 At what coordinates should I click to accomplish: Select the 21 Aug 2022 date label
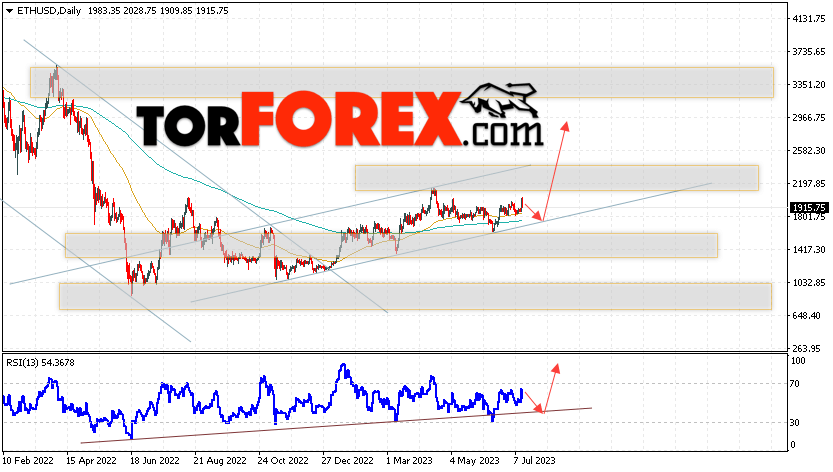point(219,460)
